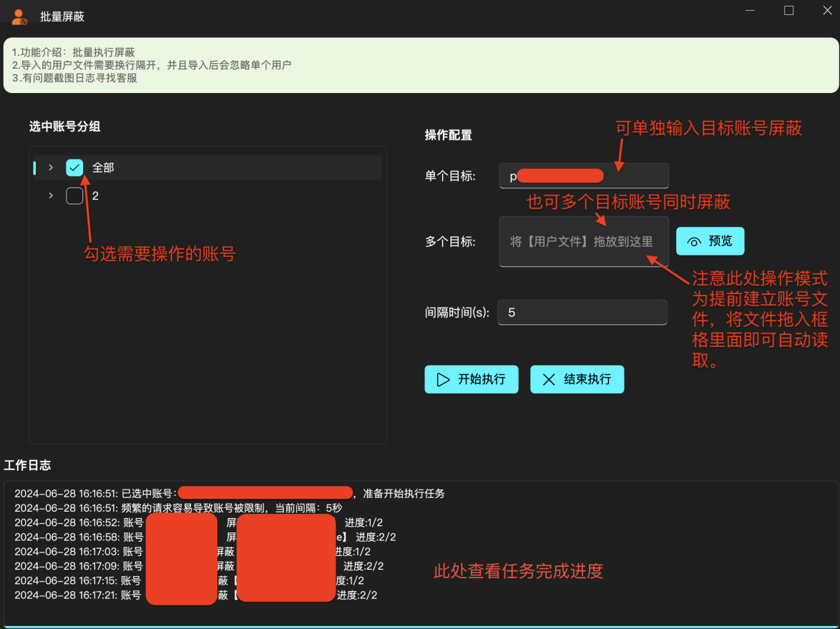Click the 单个目标: label
840x629 pixels.
click(450, 176)
